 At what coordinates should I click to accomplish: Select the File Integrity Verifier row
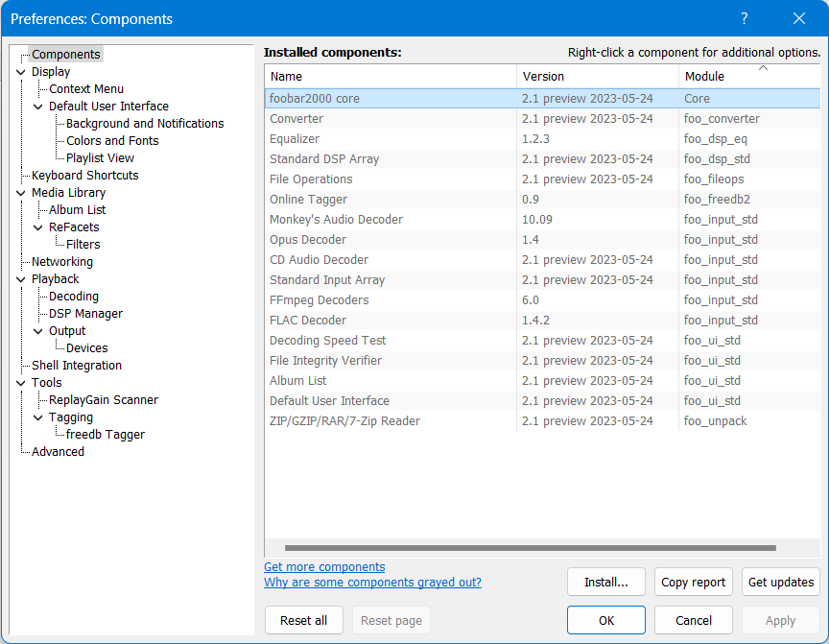click(x=542, y=361)
